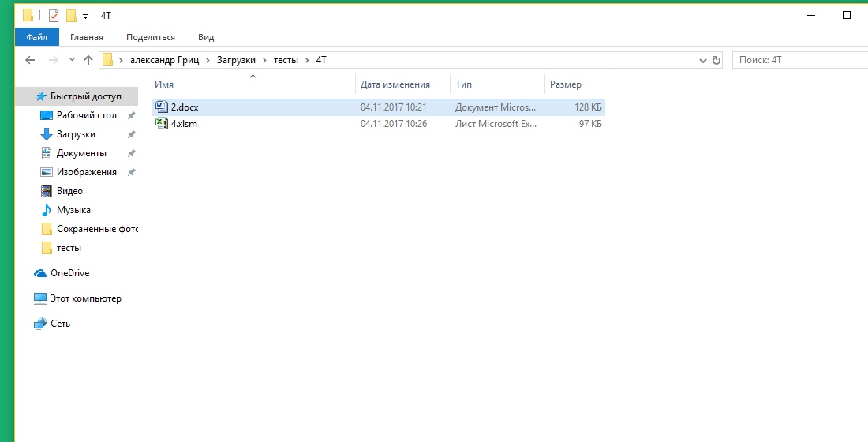Click the Forward navigation arrow
868x442 pixels.
(x=53, y=60)
